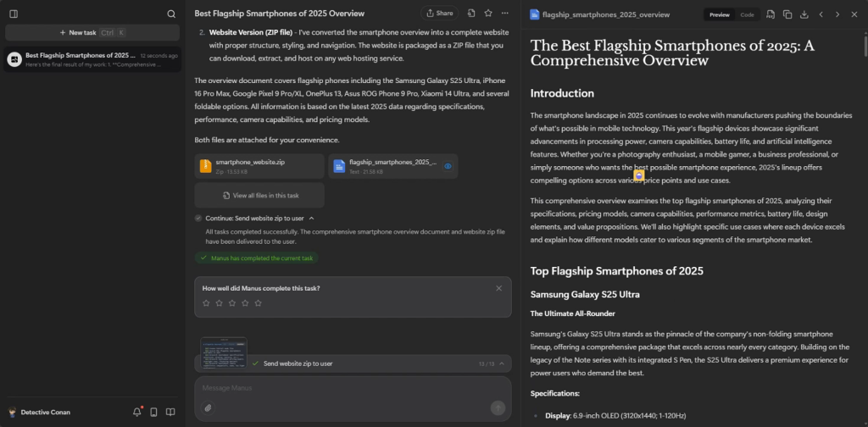This screenshot has height=427, width=868.
Task: Rate the task five stars
Action: pyautogui.click(x=258, y=303)
